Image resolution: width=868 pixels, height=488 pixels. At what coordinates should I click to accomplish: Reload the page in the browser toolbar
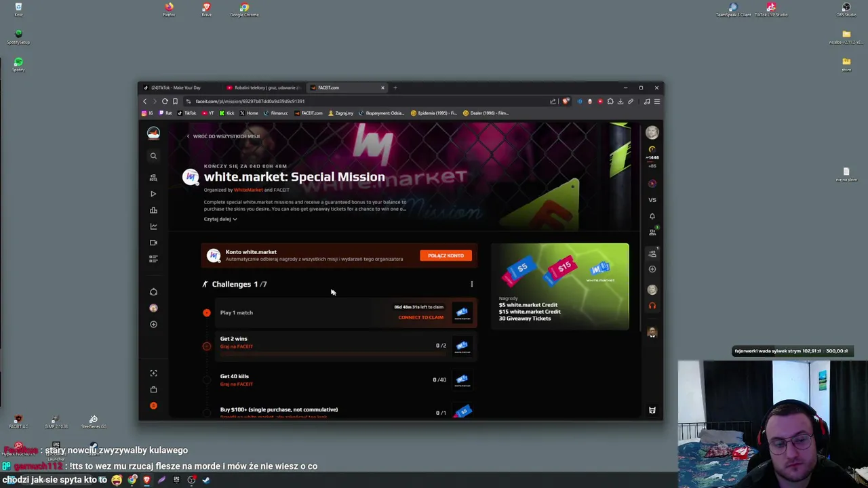(165, 102)
